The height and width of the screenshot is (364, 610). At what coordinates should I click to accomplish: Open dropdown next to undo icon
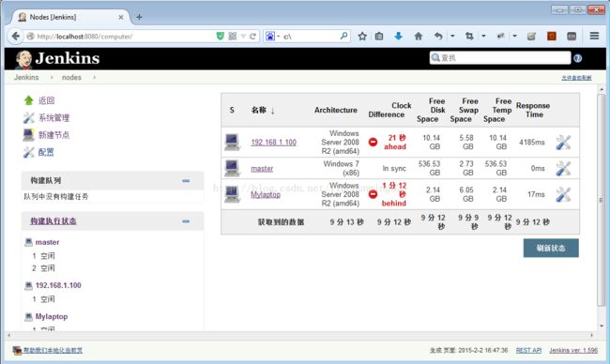pos(452,36)
